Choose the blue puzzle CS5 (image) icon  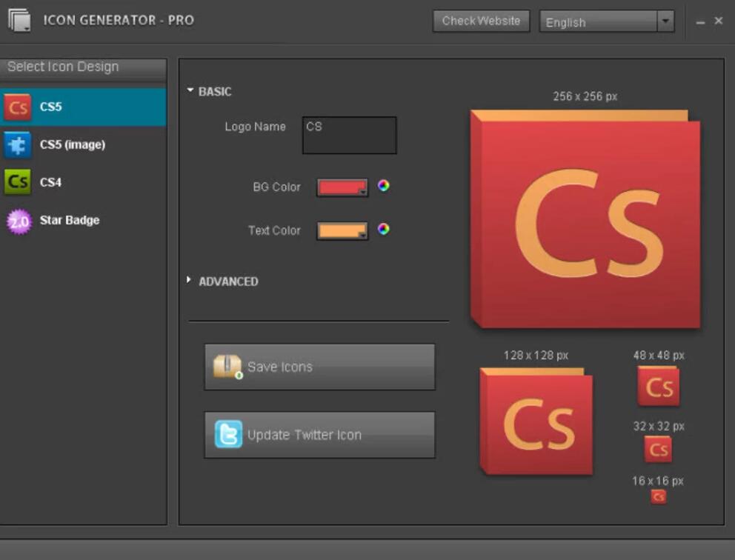tap(17, 144)
